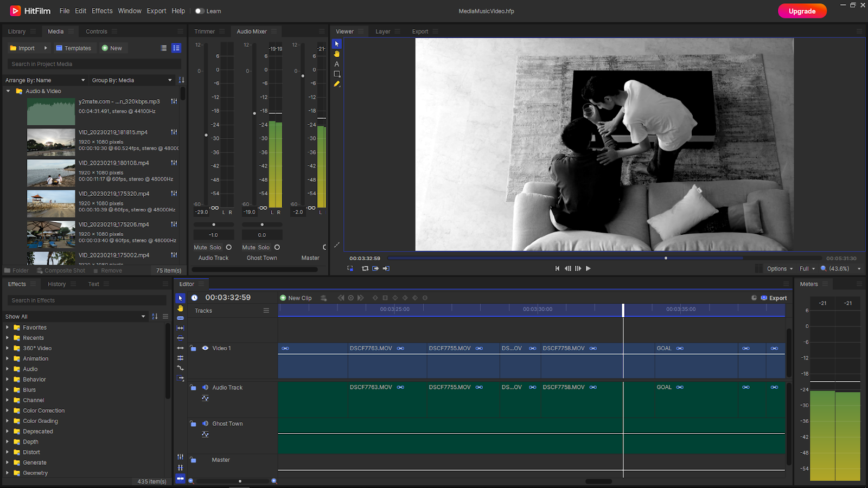Open the Group By: Media dropdown
This screenshot has height=488, width=868.
point(132,80)
